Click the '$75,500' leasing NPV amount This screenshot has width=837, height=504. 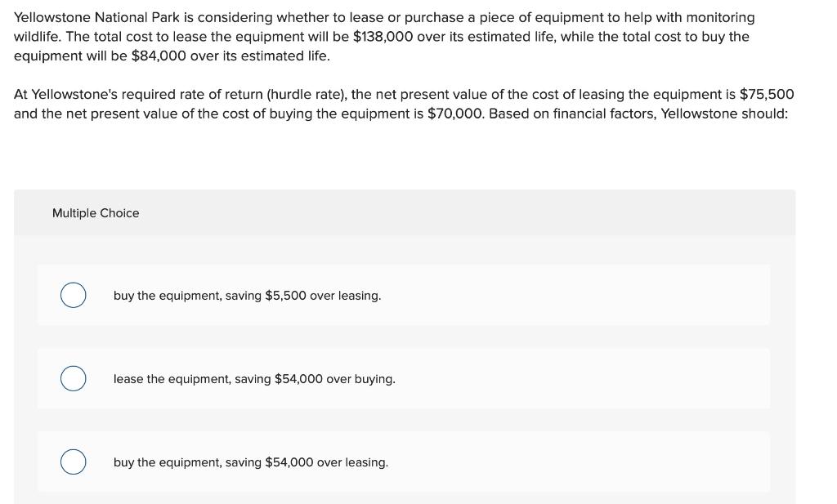coord(767,95)
